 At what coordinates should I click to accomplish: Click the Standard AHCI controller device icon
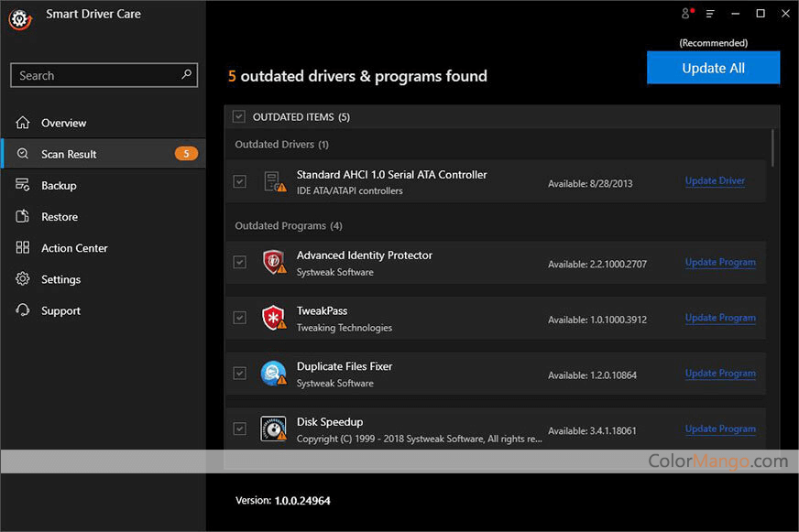coord(274,181)
